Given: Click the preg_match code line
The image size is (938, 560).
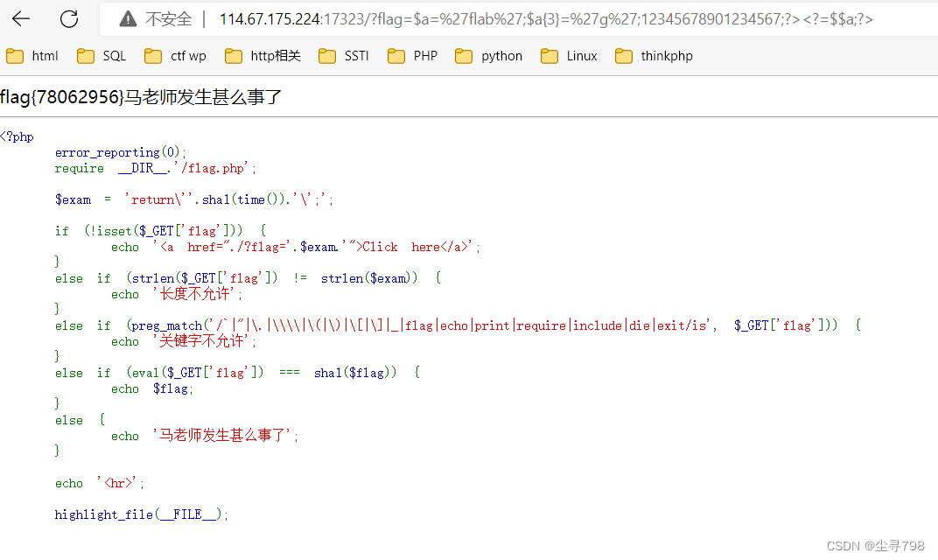Looking at the screenshot, I should (458, 325).
